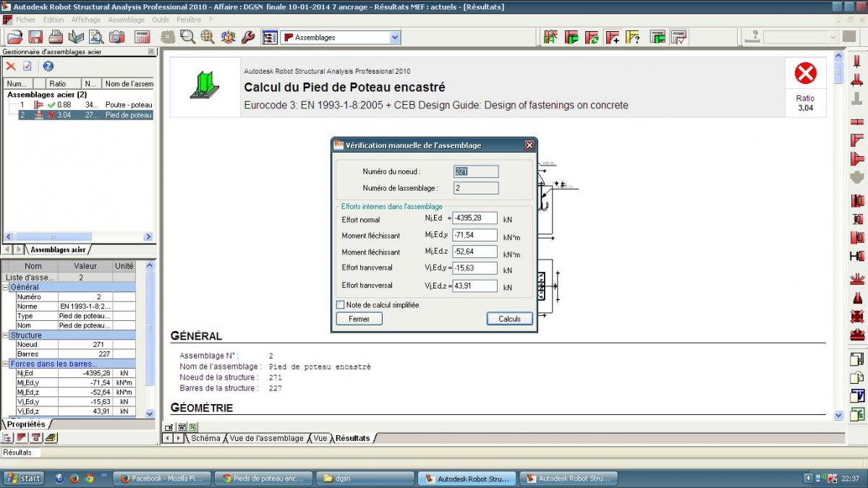868x488 pixels.
Task: Open the Affichage menu
Action: point(86,20)
